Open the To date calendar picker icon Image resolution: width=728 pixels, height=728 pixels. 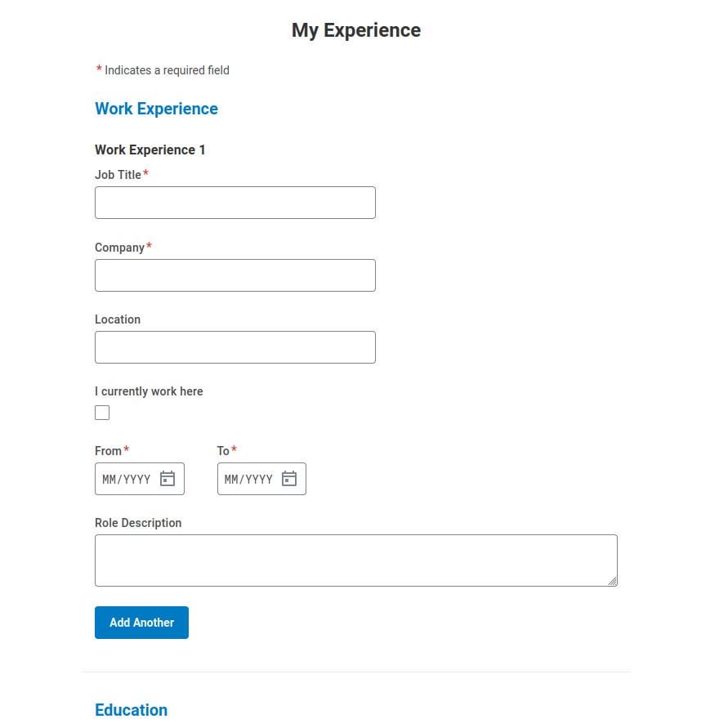click(x=289, y=479)
